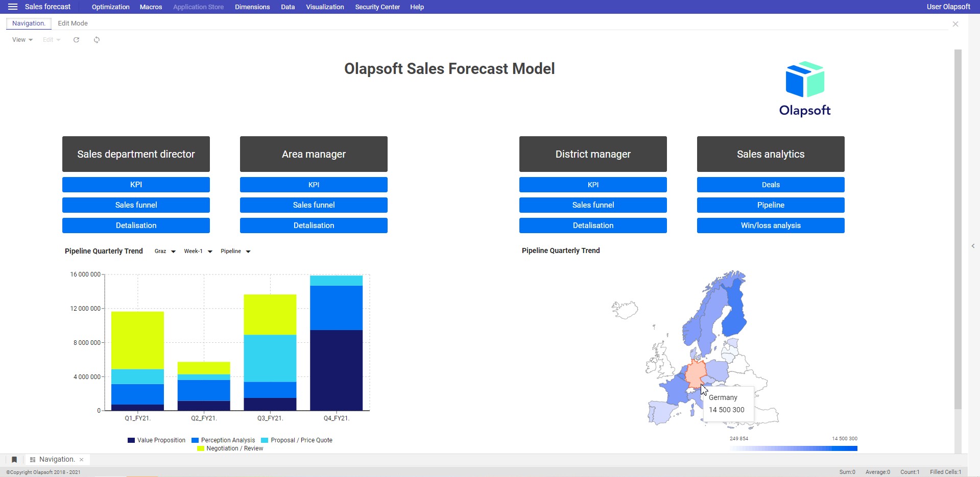The image size is (980, 477).
Task: Open Sales funnel under Area manager
Action: (x=314, y=205)
